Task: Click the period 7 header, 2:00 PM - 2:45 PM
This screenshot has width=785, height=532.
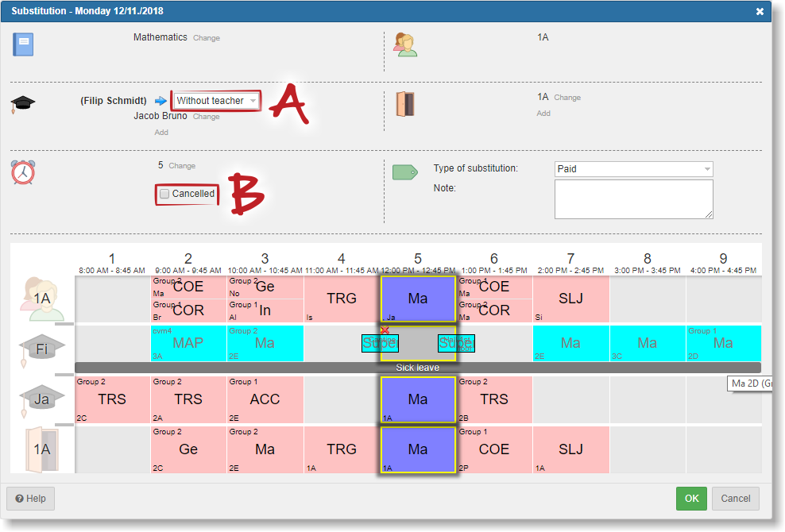Action: [x=570, y=264]
